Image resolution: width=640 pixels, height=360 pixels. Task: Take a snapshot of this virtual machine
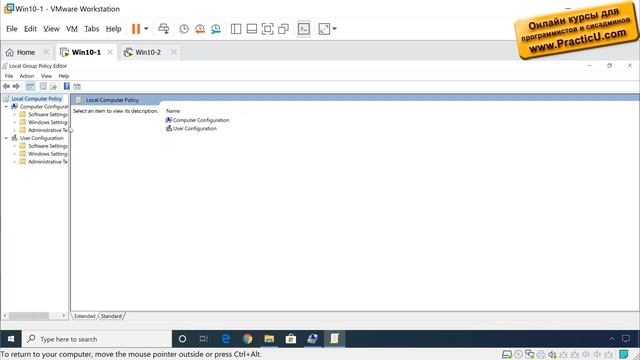(x=184, y=29)
